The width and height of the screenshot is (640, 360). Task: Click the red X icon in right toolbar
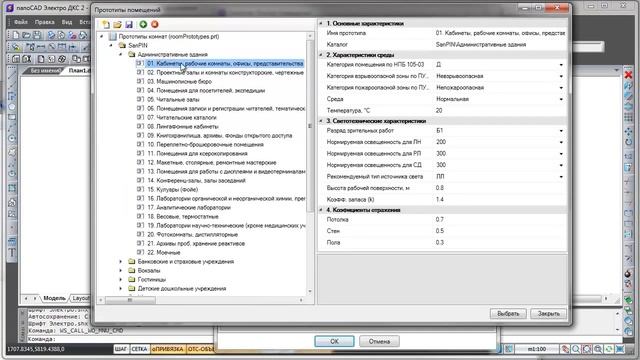[x=629, y=75]
